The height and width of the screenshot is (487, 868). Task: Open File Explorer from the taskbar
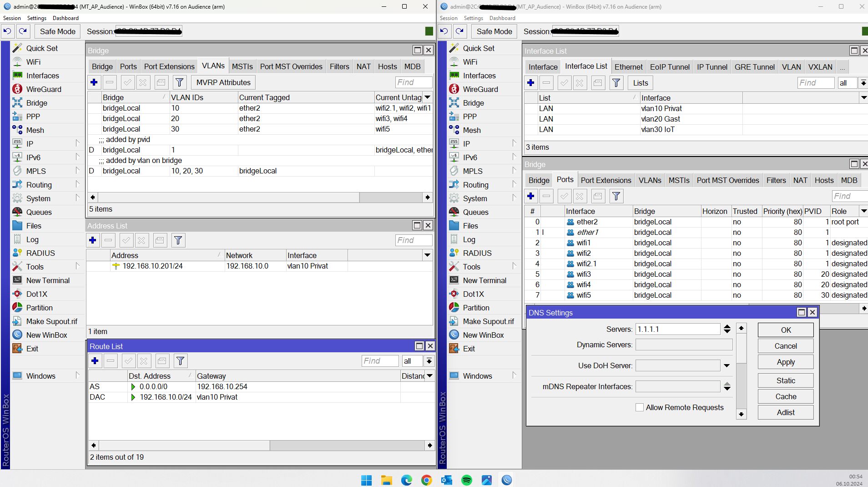click(x=386, y=480)
